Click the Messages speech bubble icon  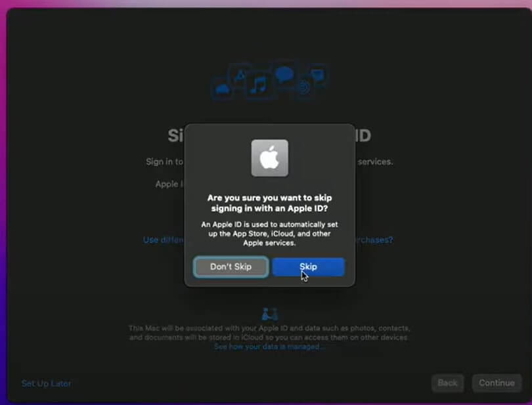pyautogui.click(x=284, y=74)
